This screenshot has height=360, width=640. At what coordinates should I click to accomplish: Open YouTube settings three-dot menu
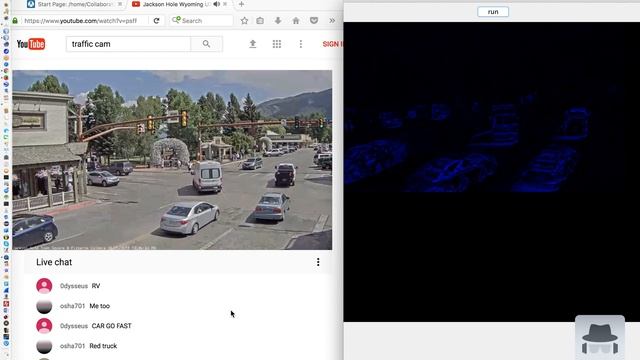(x=301, y=44)
